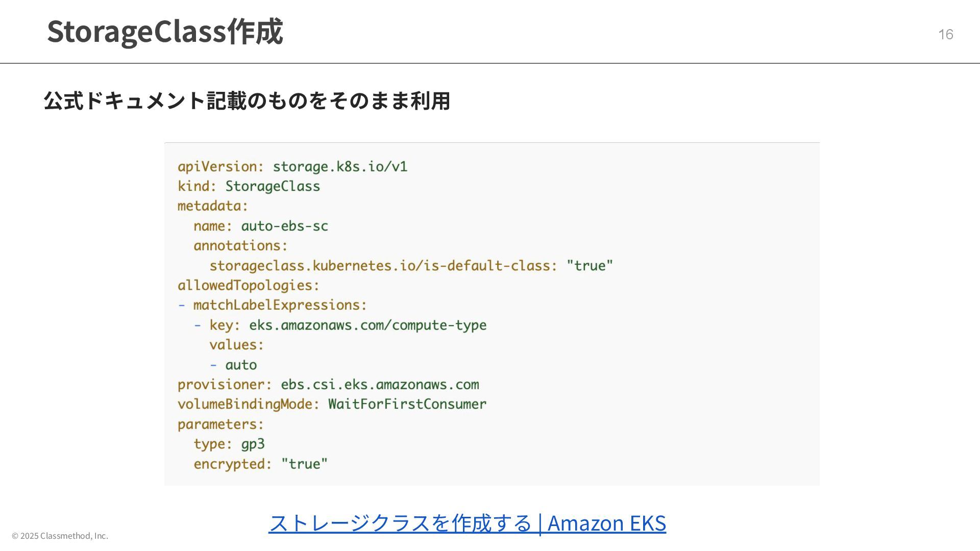Click the provisioner line in the code

point(328,385)
